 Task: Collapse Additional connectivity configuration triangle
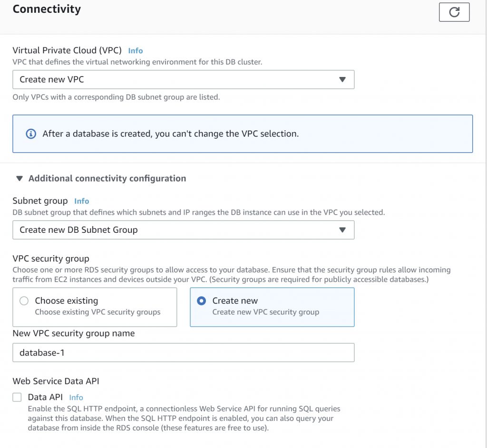[x=19, y=179]
